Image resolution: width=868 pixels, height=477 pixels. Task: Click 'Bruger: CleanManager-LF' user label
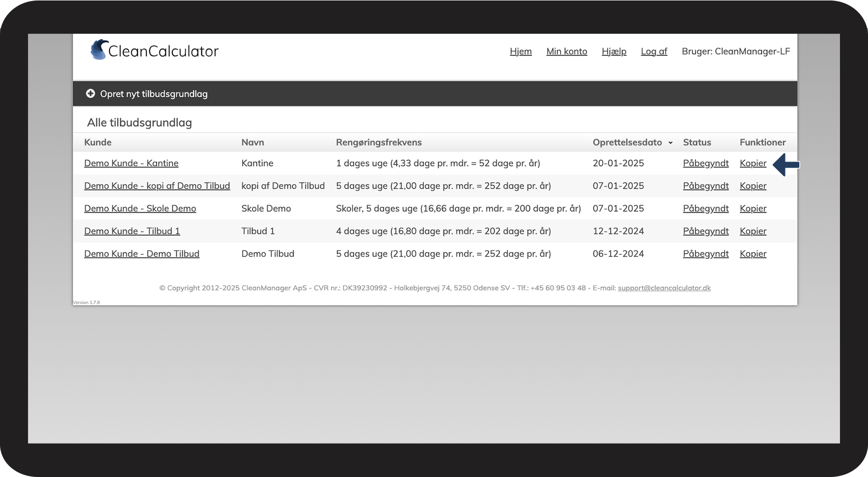pos(736,51)
